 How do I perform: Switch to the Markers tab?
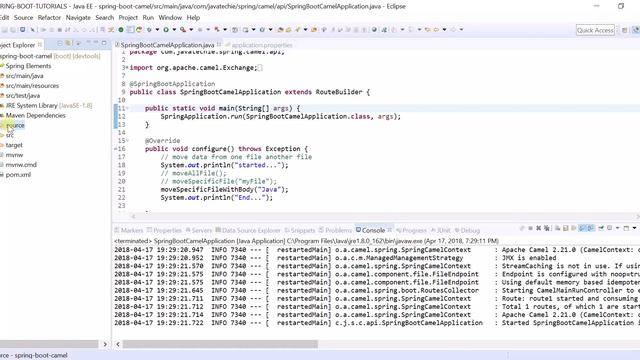129,230
